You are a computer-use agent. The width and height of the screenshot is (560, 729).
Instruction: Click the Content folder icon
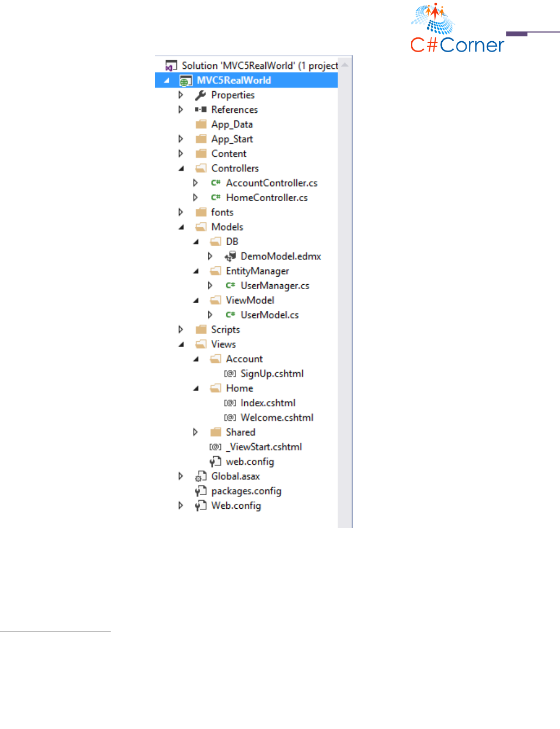(x=201, y=154)
